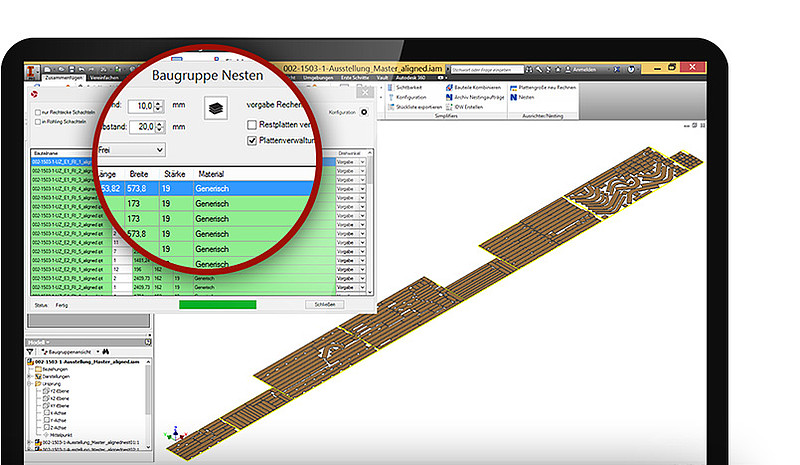Open the Erste Schritte ribbon tab

(355, 78)
